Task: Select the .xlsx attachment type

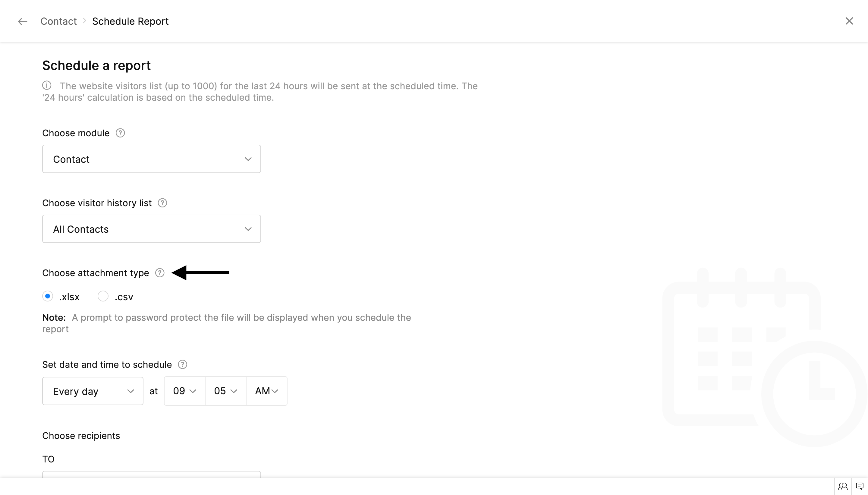Action: click(x=48, y=296)
